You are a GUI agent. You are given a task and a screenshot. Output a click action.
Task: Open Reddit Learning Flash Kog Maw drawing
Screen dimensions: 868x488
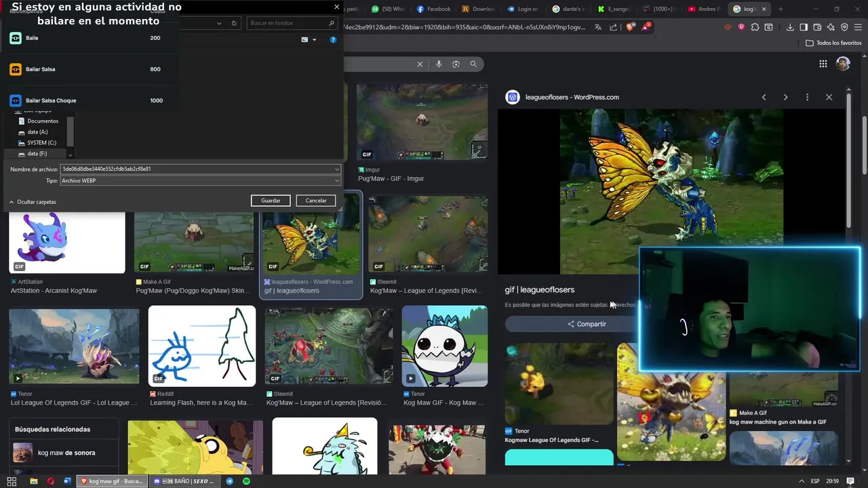202,346
